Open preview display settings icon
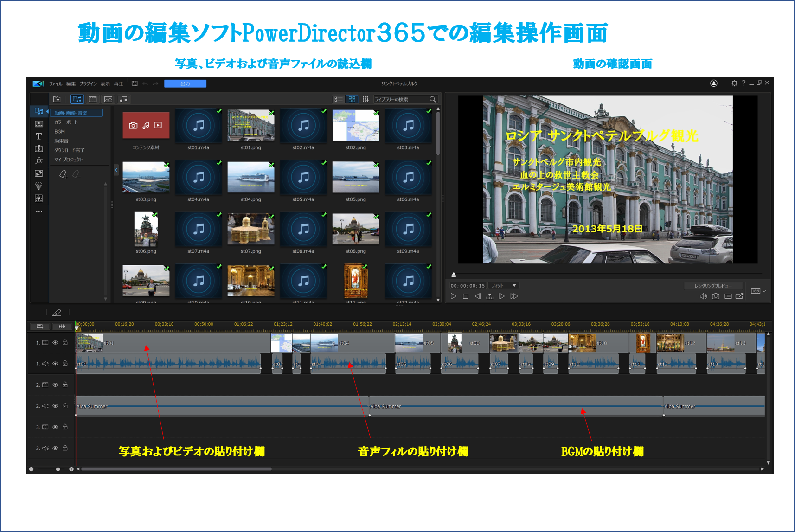This screenshot has width=795, height=532. 728,296
